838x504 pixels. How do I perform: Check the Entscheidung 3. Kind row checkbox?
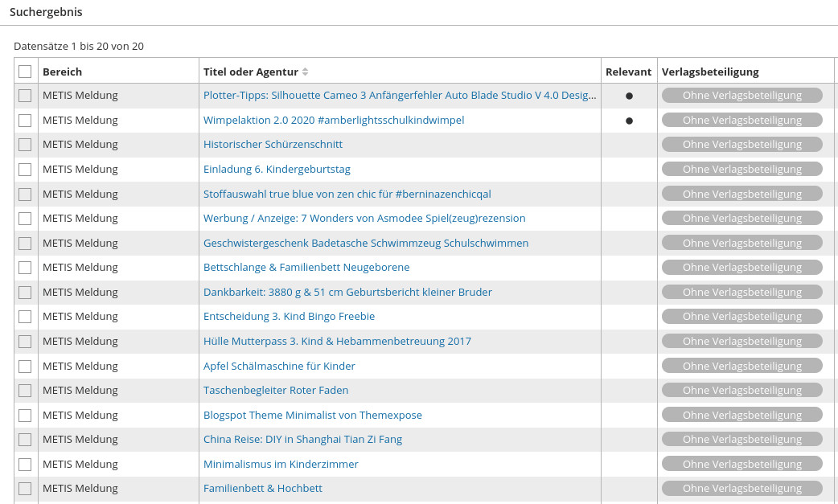coord(25,317)
